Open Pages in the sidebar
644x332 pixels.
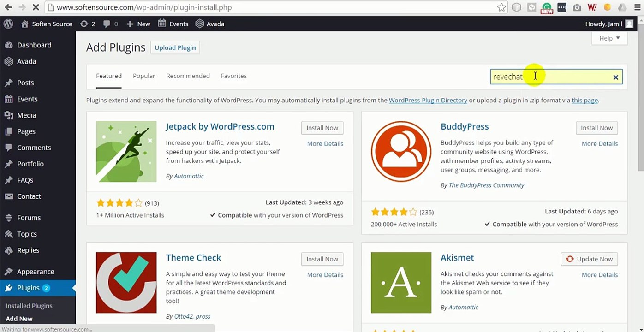[x=26, y=131]
